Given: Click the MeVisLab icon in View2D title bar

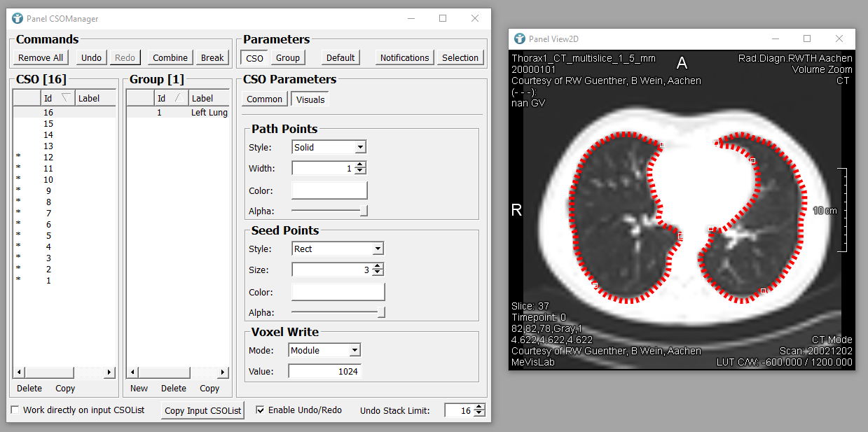Looking at the screenshot, I should [519, 39].
